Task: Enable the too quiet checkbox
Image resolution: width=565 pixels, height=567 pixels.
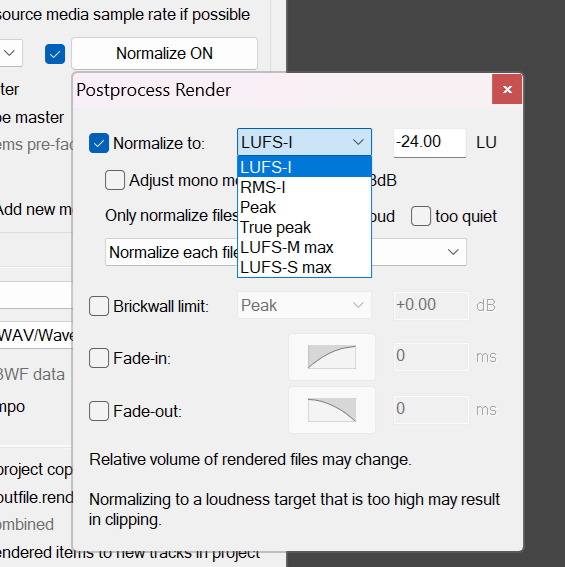Action: tap(421, 216)
